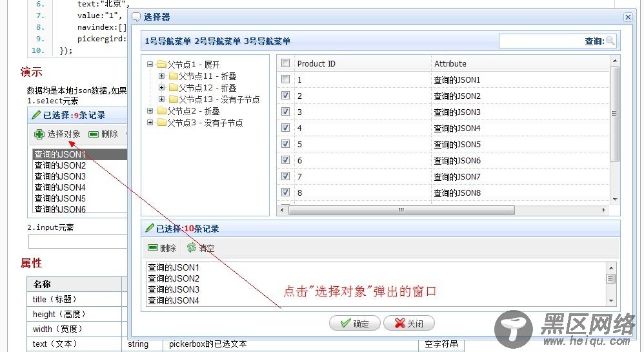Click the folder icon of 父节点2 - 折叠
This screenshot has height=352, width=644.
[161, 110]
